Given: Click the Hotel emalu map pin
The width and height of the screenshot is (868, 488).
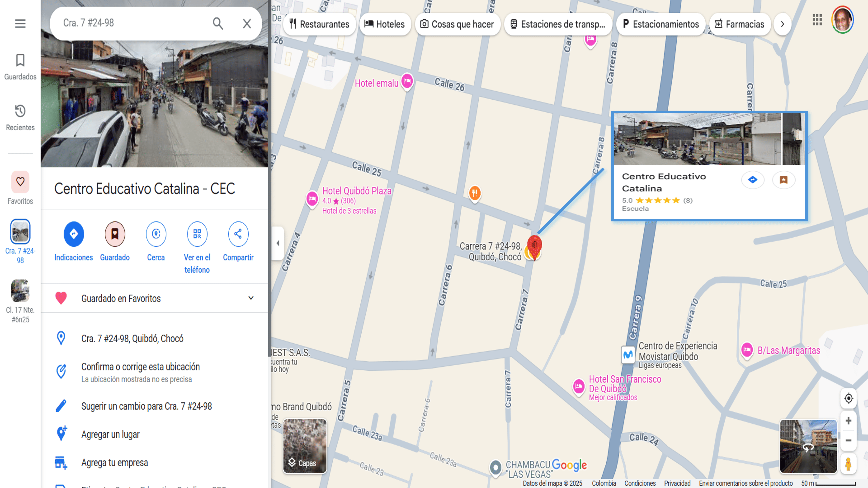Looking at the screenshot, I should 407,81.
